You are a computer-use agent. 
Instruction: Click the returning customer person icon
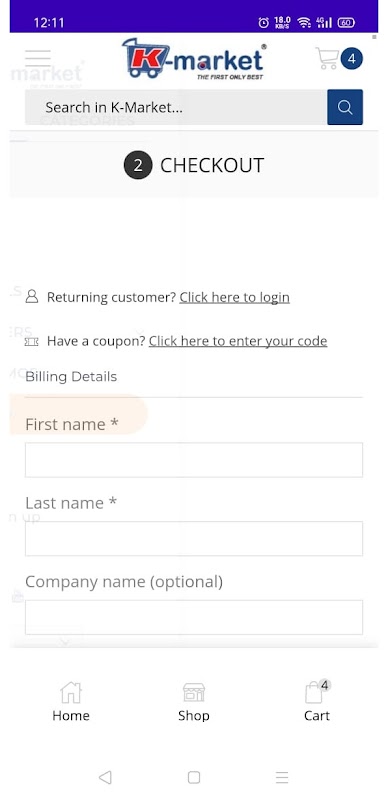click(32, 296)
